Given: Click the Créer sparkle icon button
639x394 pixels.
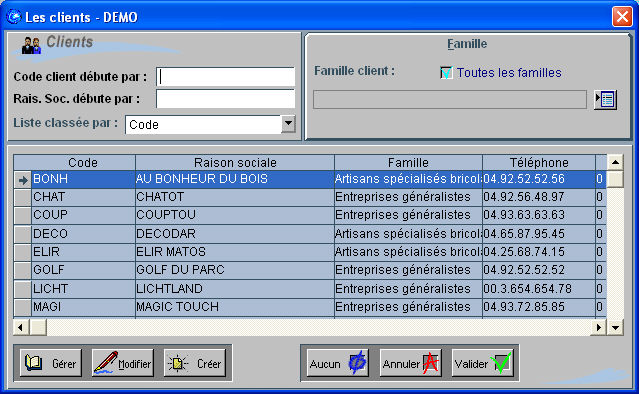Looking at the screenshot, I should coord(194,363).
